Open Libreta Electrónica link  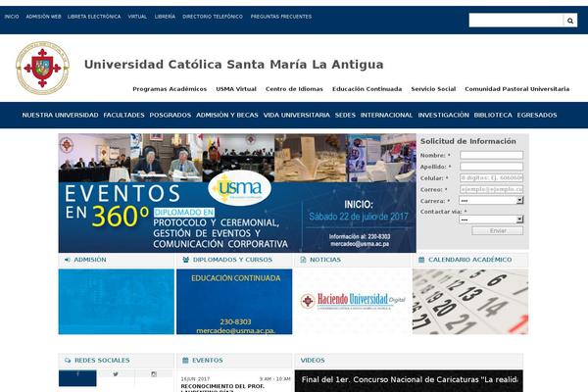(94, 17)
